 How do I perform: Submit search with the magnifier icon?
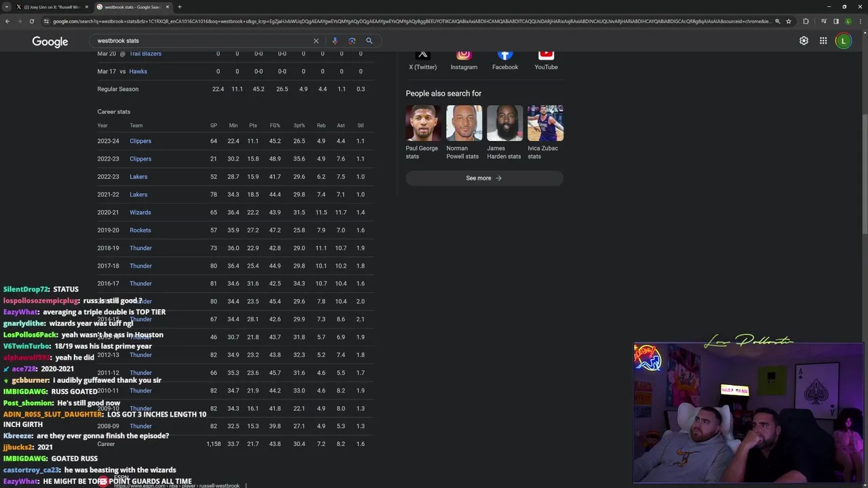click(x=370, y=41)
